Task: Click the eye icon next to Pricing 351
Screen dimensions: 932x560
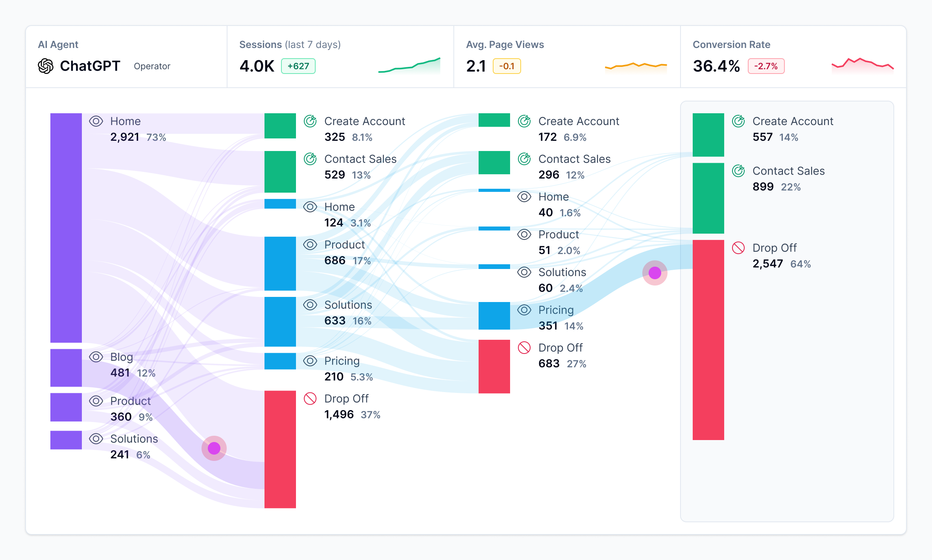Action: (524, 310)
